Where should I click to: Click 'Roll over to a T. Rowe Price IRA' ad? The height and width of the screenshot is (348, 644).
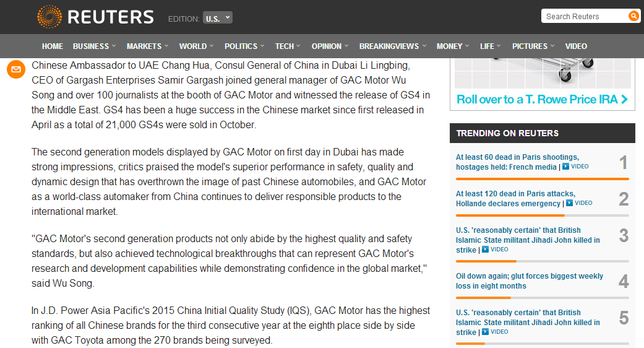542,100
